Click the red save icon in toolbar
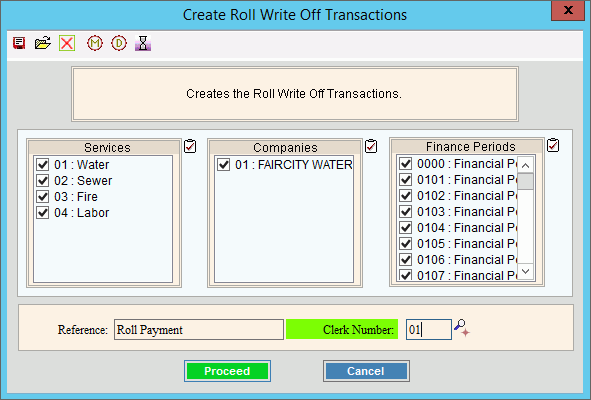591x400 pixels. pos(19,43)
